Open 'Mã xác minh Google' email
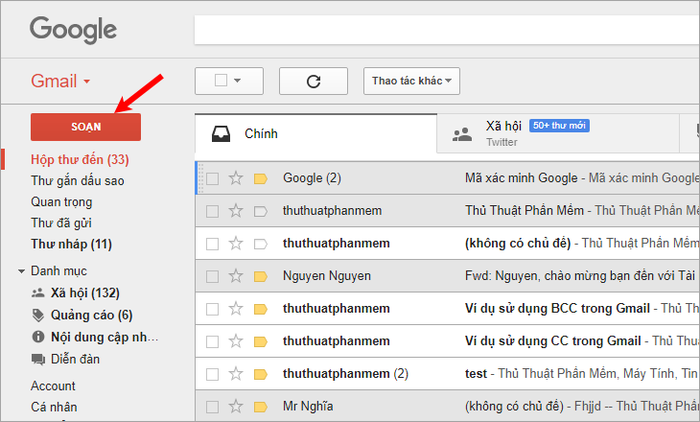Viewport: 700px width, 422px height. pyautogui.click(x=582, y=178)
